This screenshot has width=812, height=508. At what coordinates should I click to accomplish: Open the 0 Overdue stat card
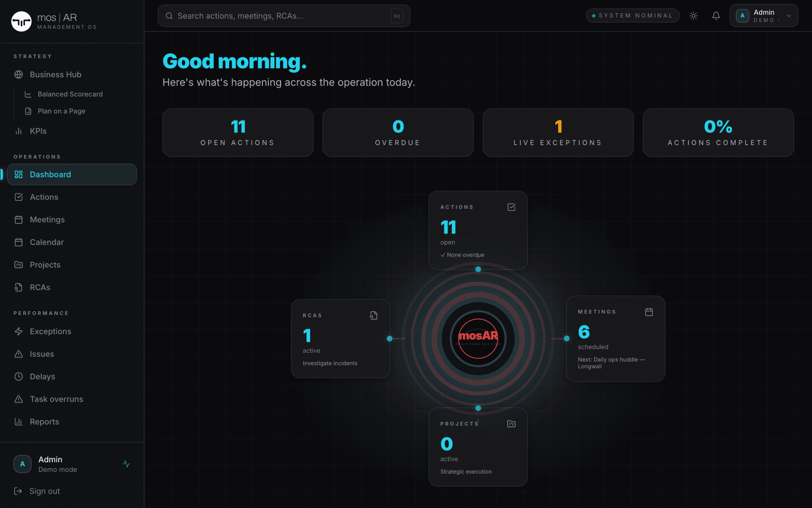pyautogui.click(x=398, y=133)
